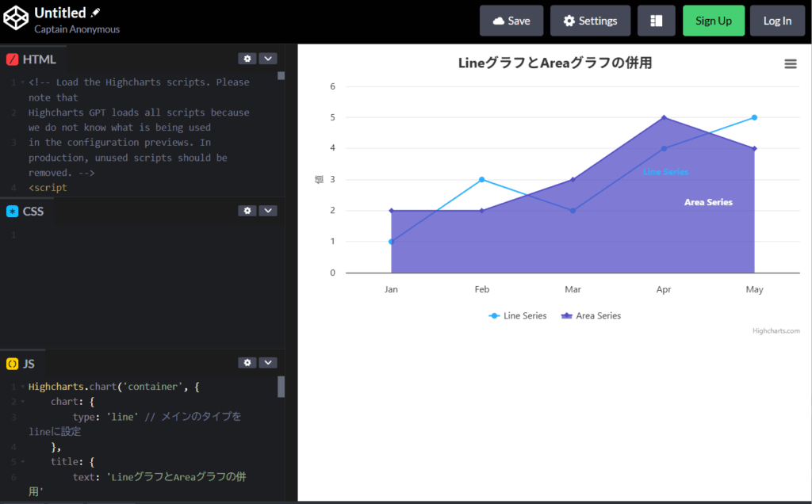Open CSS editor settings gear
This screenshot has height=504, width=812.
pyautogui.click(x=247, y=211)
